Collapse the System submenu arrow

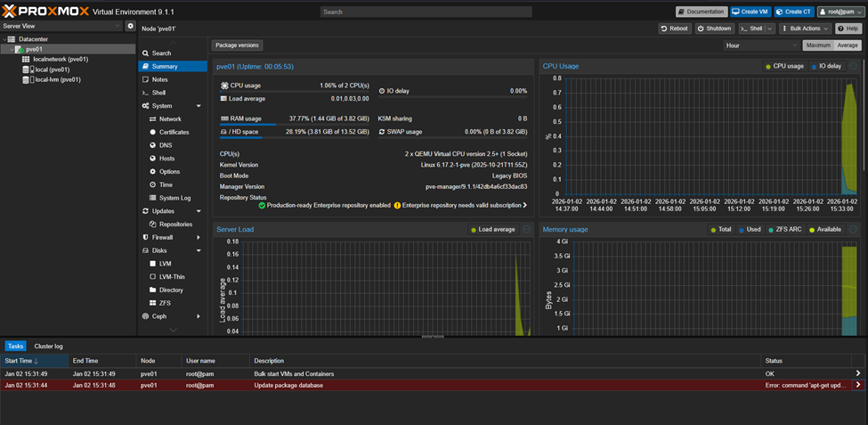point(199,106)
